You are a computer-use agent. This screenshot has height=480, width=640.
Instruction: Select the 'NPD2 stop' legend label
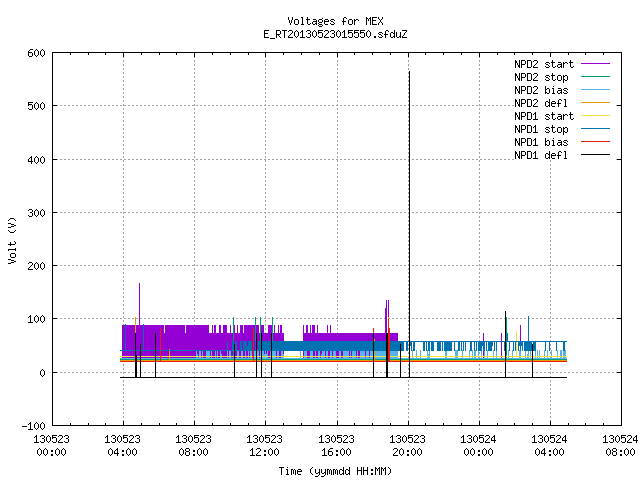541,77
